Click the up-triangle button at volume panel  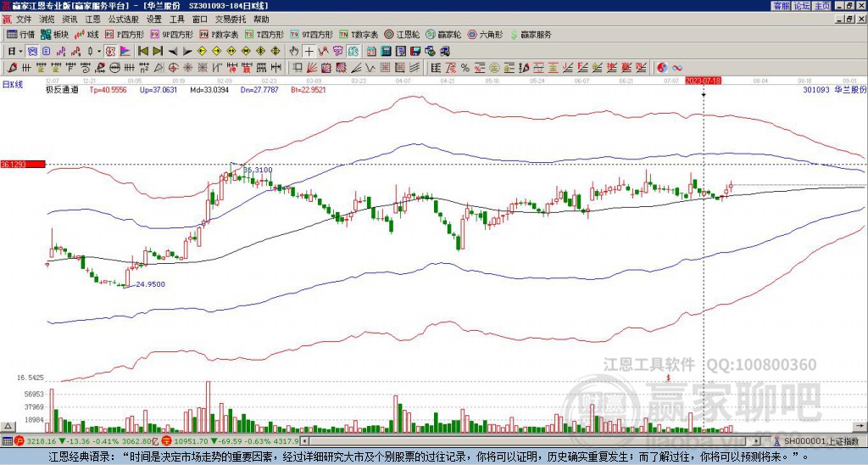pos(8,426)
